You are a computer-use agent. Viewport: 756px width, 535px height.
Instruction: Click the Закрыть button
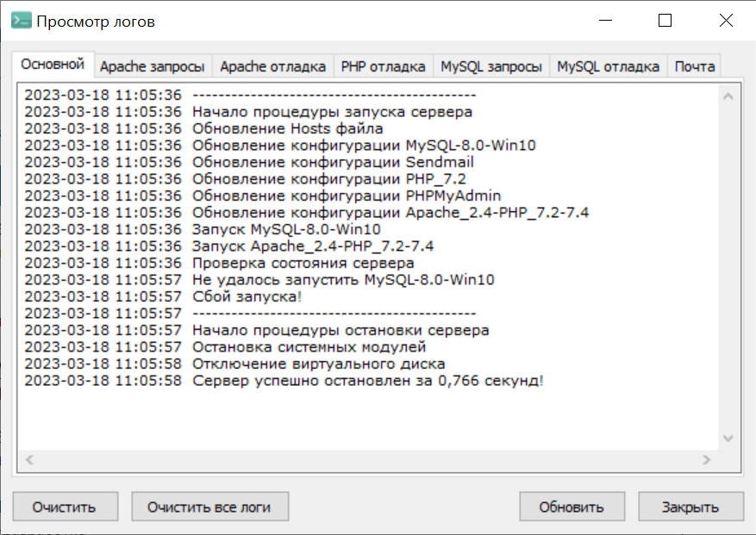pos(690,507)
